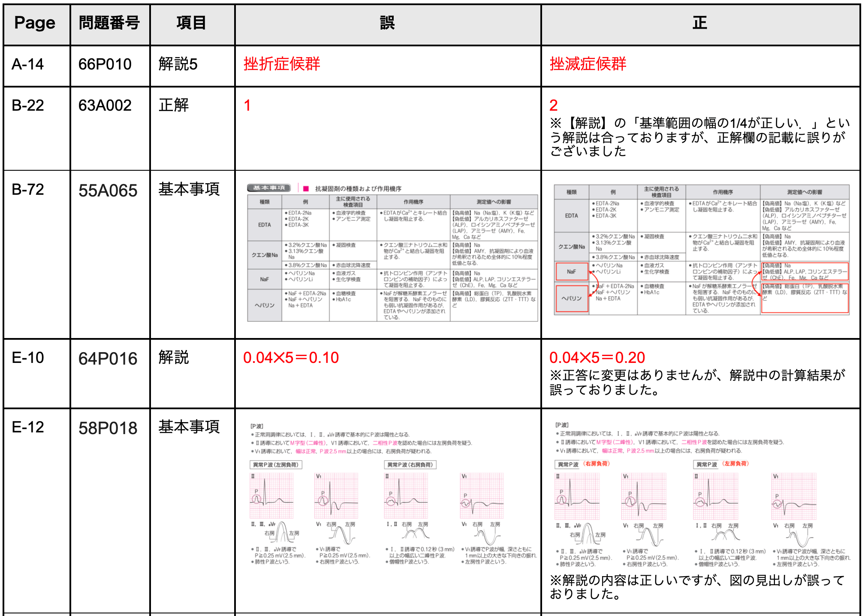Viewport: 862px width, 616px height.
Task: Select the 項目 column header
Action: coord(192,24)
